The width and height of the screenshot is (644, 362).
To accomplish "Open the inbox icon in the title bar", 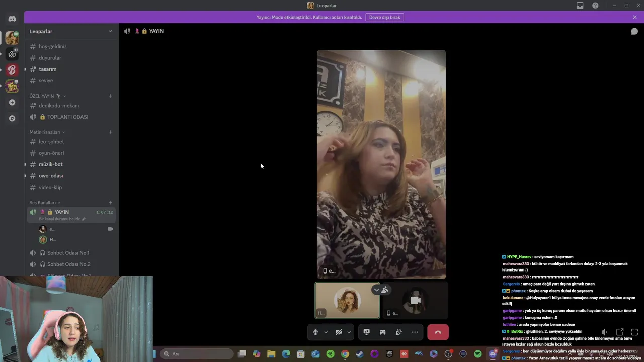I will 580,6.
